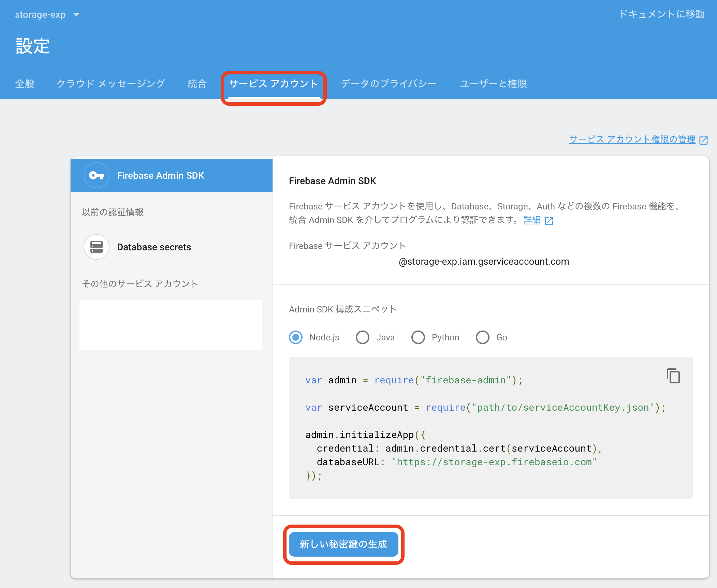This screenshot has height=588, width=717.
Task: Click the external link icon next to 詳細
Action: [549, 221]
